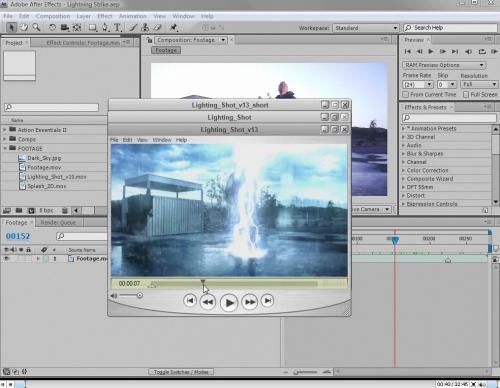
Task: Select the Pan Behind tool
Action: coord(77,27)
